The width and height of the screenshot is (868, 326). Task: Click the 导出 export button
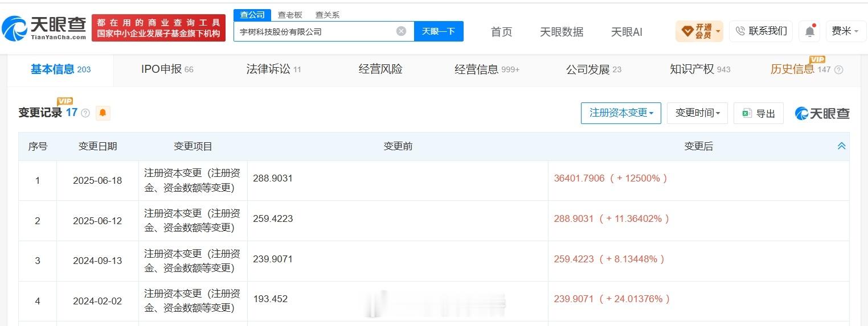point(759,113)
